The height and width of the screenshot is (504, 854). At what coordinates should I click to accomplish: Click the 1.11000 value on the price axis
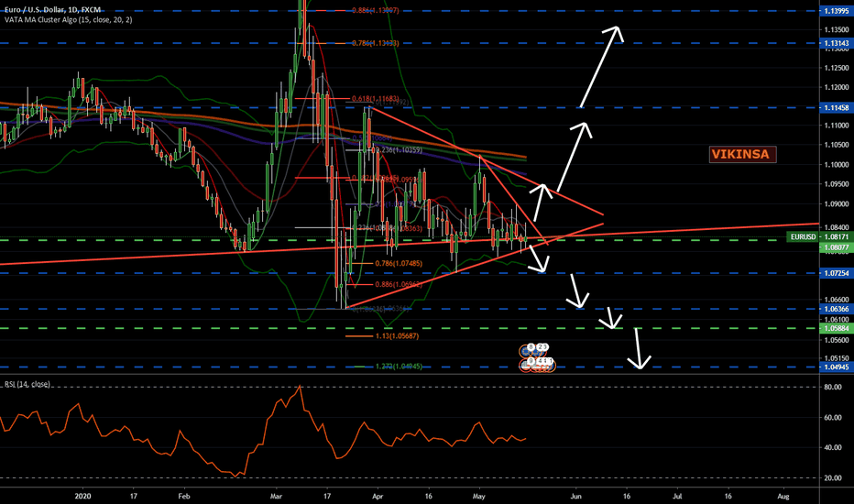836,126
